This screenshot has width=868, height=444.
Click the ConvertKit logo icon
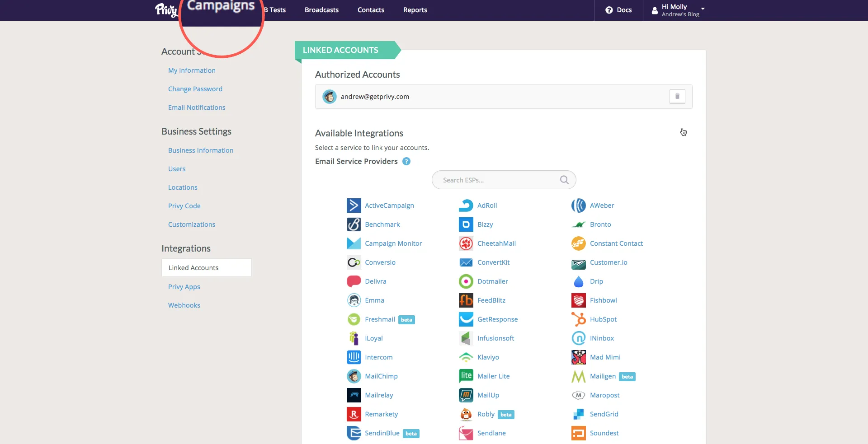[x=466, y=262]
